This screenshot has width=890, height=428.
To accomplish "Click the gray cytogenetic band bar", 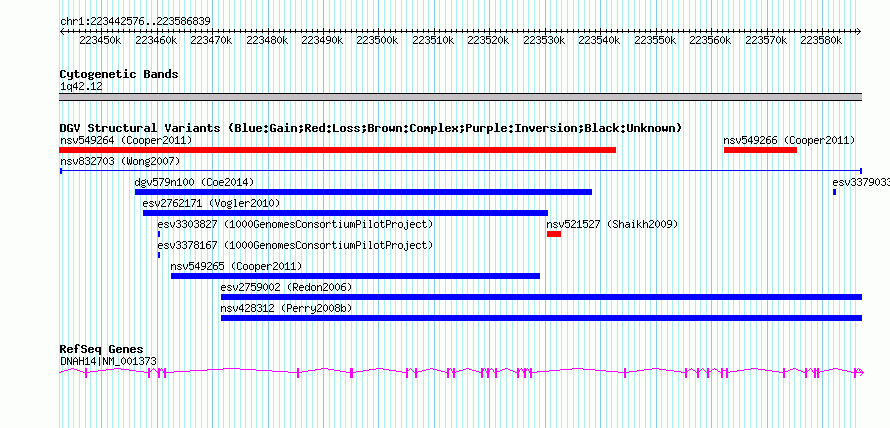I will pos(461,97).
